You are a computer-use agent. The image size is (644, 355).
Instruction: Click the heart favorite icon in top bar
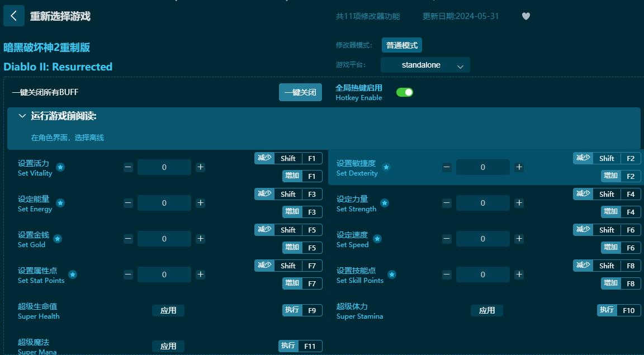[525, 16]
